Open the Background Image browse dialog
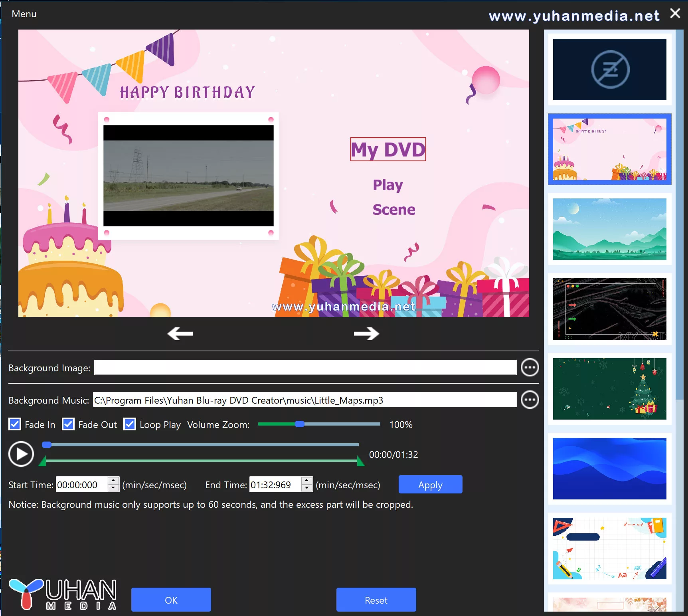688x616 pixels. (x=530, y=367)
